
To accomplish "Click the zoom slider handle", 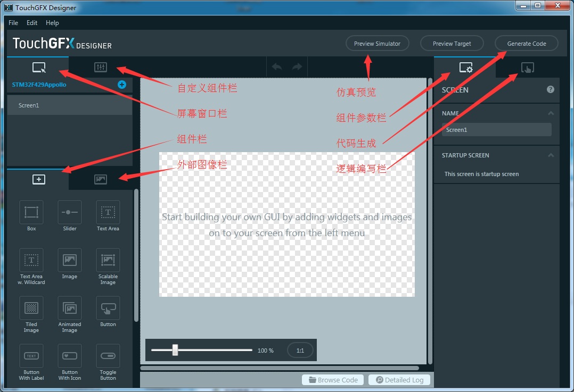I will point(175,350).
